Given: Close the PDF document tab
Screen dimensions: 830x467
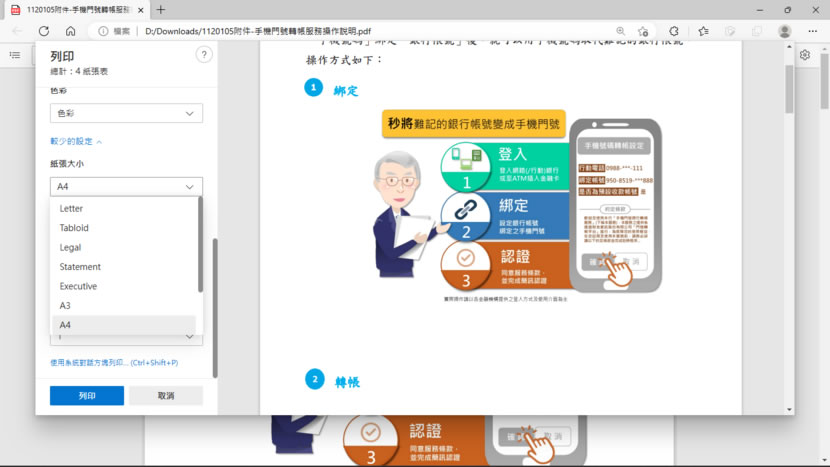Looking at the screenshot, I should (140, 9).
